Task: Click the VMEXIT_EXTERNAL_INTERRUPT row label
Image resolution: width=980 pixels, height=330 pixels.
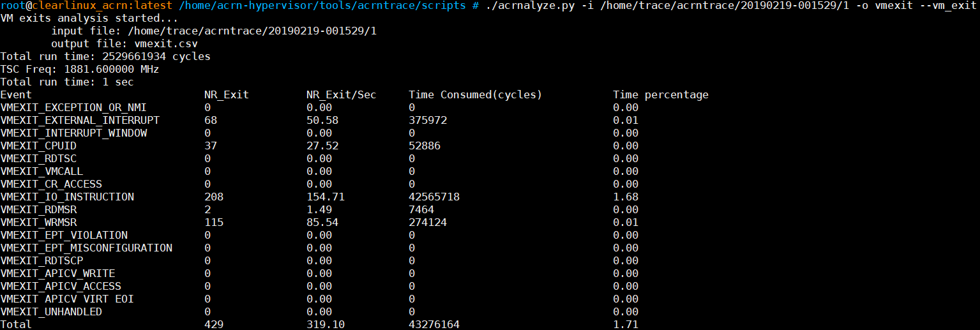Action: (x=80, y=120)
